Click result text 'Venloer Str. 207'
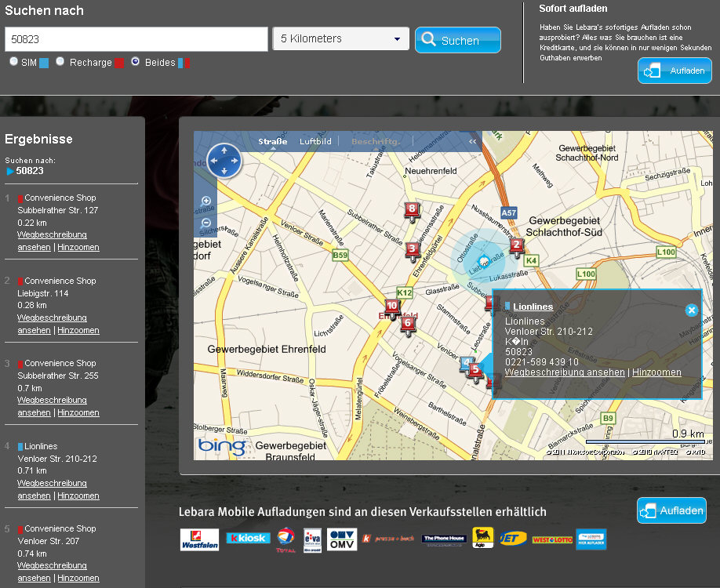Image resolution: width=720 pixels, height=588 pixels. 48,541
